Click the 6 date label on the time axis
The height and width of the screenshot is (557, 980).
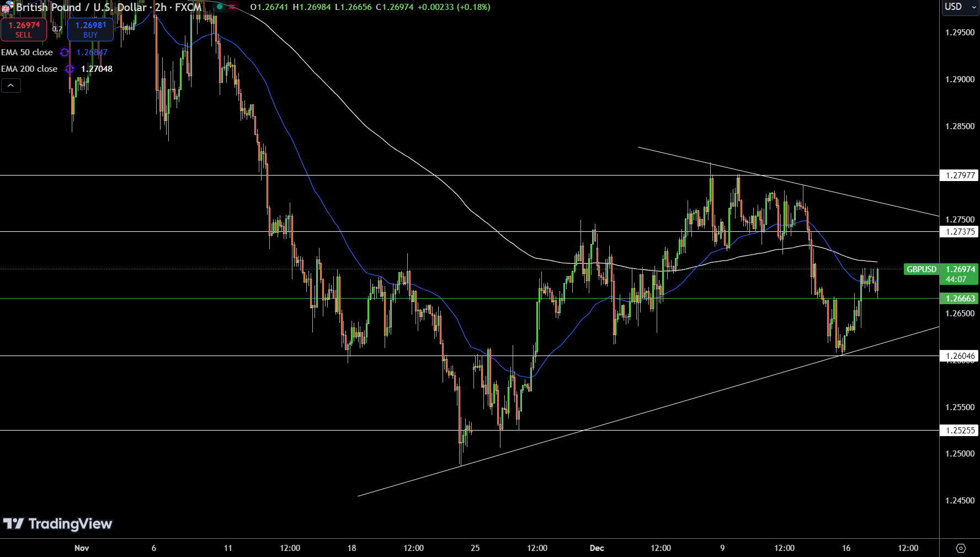(154, 548)
